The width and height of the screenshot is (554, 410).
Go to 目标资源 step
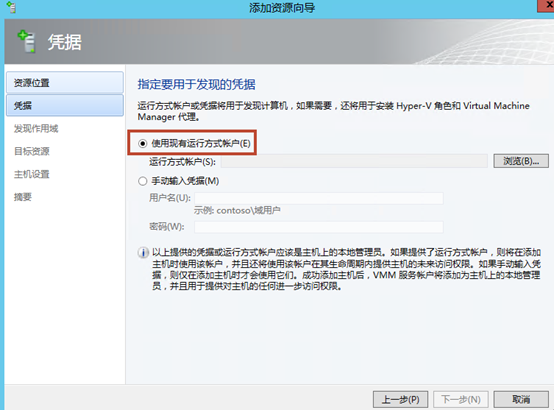(x=32, y=151)
